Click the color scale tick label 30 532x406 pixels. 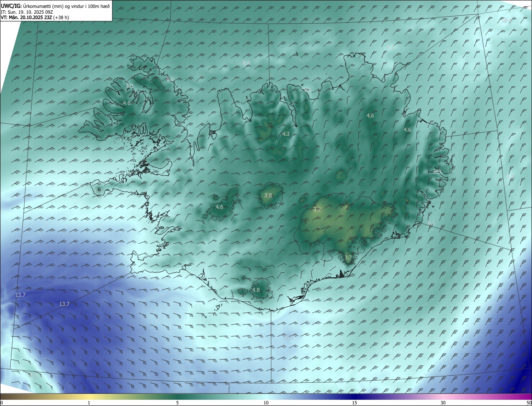click(x=443, y=403)
